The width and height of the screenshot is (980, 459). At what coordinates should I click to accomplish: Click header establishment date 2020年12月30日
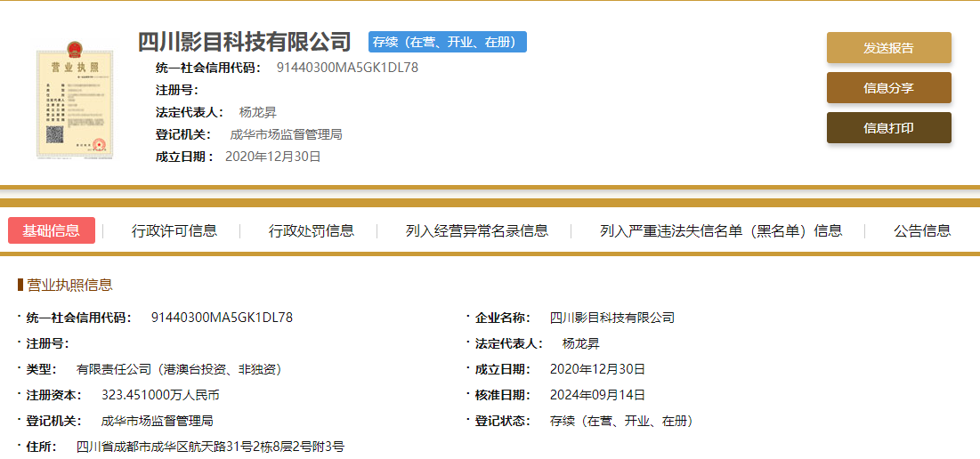coord(273,157)
